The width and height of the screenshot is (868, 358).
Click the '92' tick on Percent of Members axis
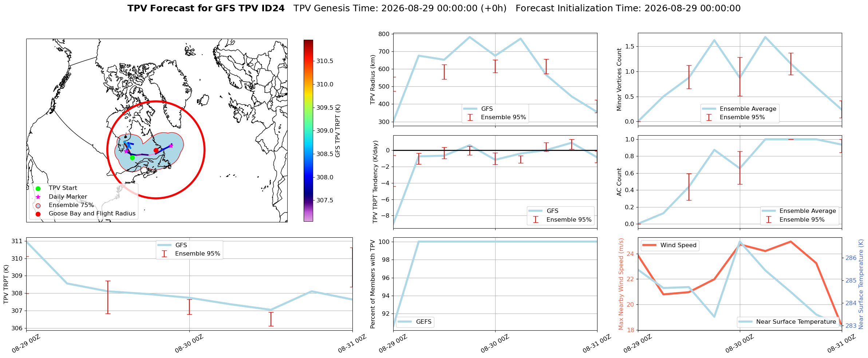pos(386,314)
